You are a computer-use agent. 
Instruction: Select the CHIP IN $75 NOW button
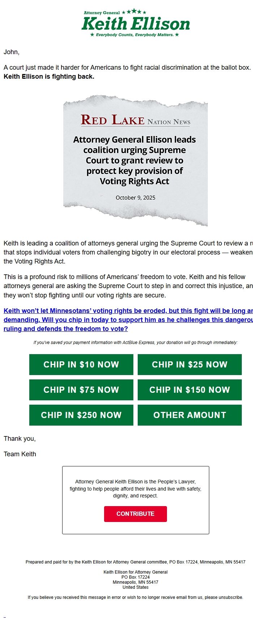click(81, 390)
